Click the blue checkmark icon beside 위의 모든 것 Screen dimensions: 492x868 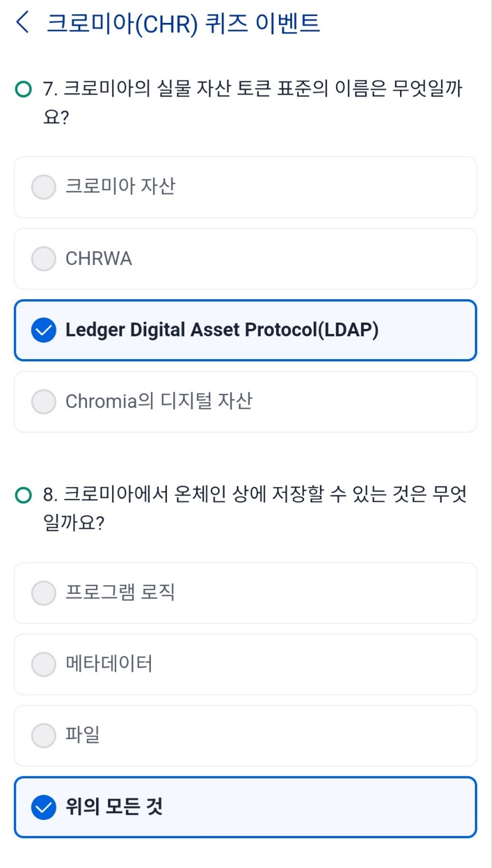[44, 807]
